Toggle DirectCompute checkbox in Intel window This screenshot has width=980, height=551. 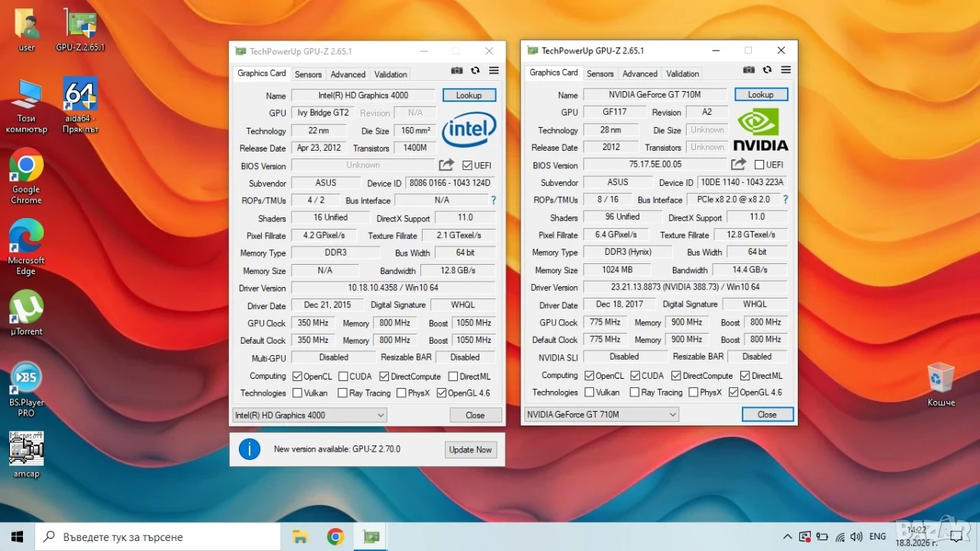click(x=384, y=377)
